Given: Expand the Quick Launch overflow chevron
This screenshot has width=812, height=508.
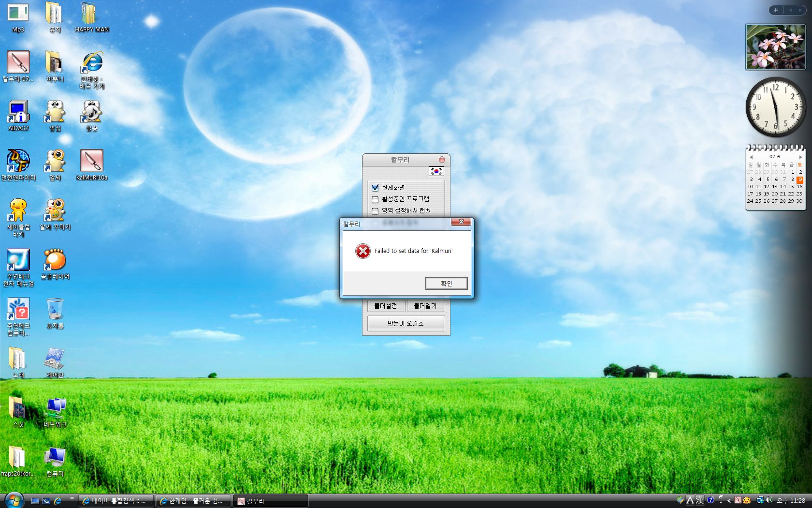Looking at the screenshot, I should [72, 498].
